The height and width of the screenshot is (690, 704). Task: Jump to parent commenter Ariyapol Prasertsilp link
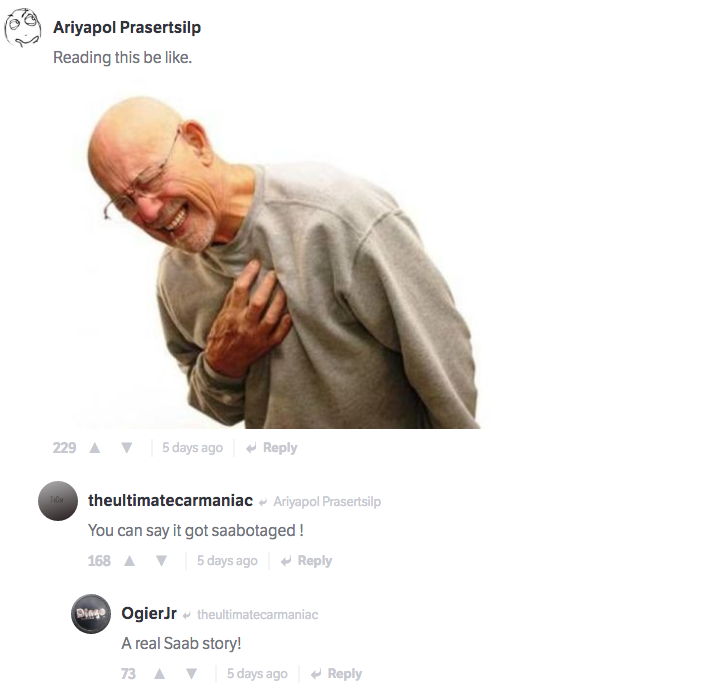pos(327,501)
